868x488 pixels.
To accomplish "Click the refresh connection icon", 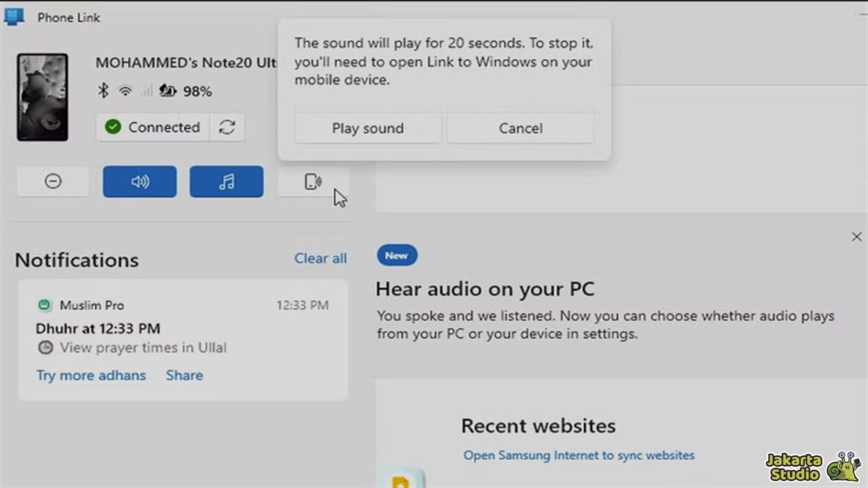I will [x=226, y=127].
